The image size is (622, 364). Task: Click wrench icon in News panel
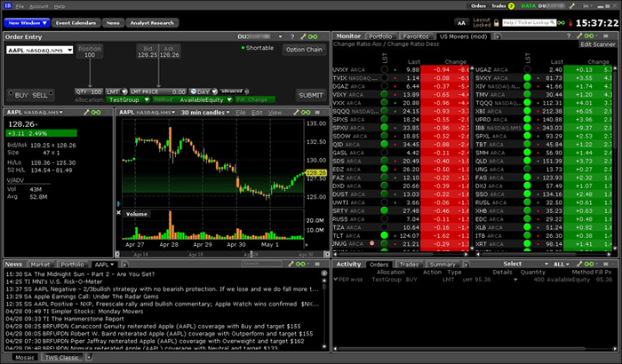(291, 264)
